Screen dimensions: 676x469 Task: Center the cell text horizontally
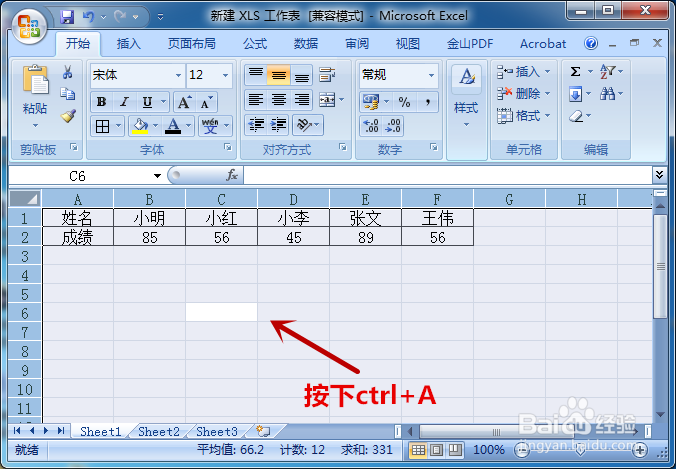(x=279, y=100)
